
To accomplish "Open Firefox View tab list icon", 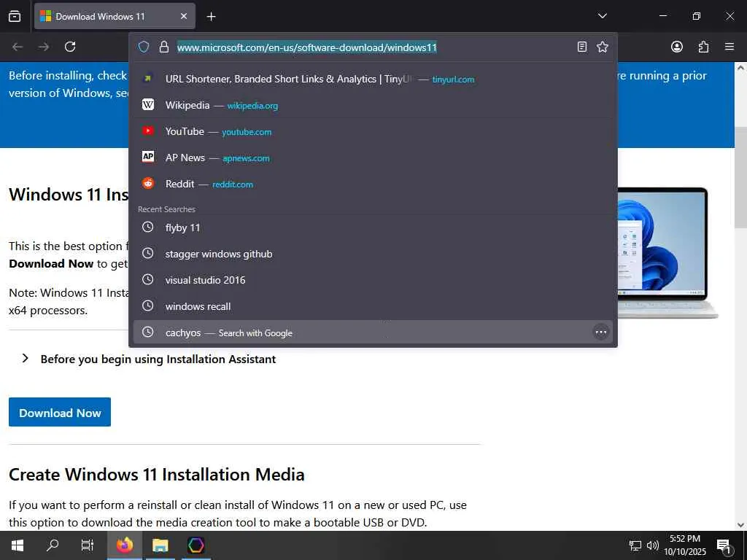I will [x=15, y=16].
